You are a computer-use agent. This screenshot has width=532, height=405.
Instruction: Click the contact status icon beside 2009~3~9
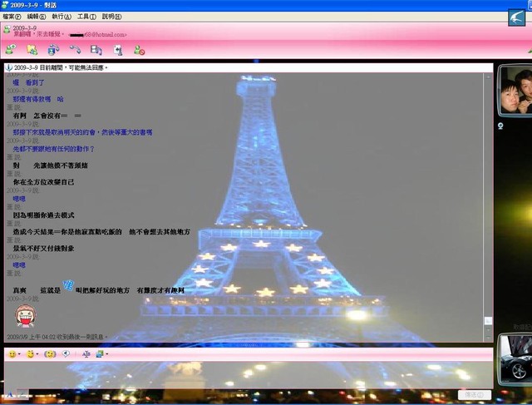pyautogui.click(x=7, y=30)
